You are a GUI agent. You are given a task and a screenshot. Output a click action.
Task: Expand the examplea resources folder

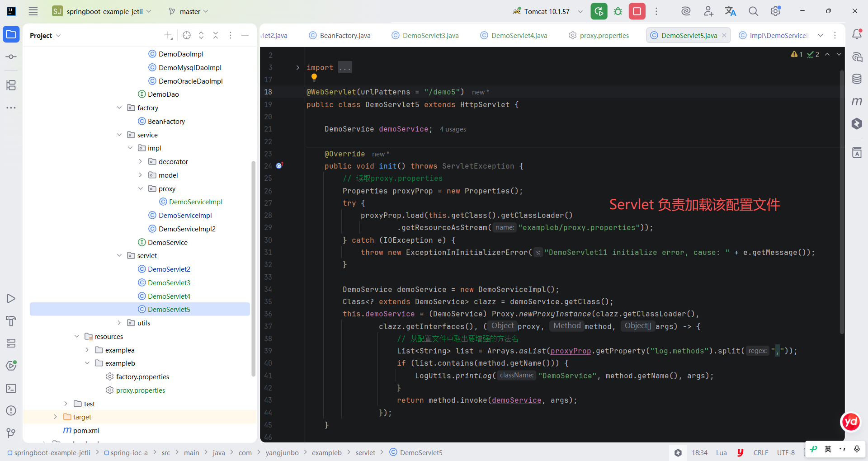pyautogui.click(x=87, y=350)
